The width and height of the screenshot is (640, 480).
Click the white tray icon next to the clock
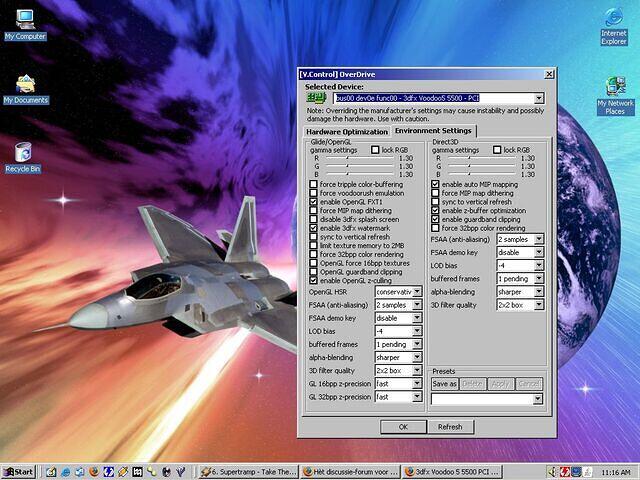tap(587, 472)
